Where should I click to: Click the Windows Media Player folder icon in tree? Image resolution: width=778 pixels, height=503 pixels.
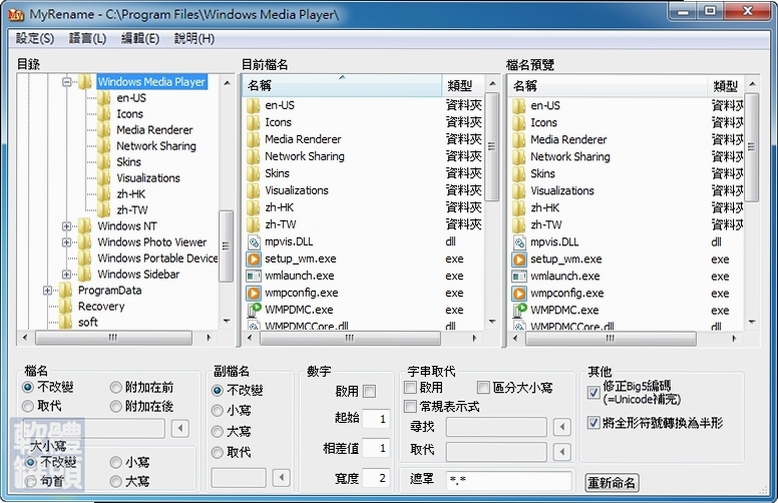[85, 82]
